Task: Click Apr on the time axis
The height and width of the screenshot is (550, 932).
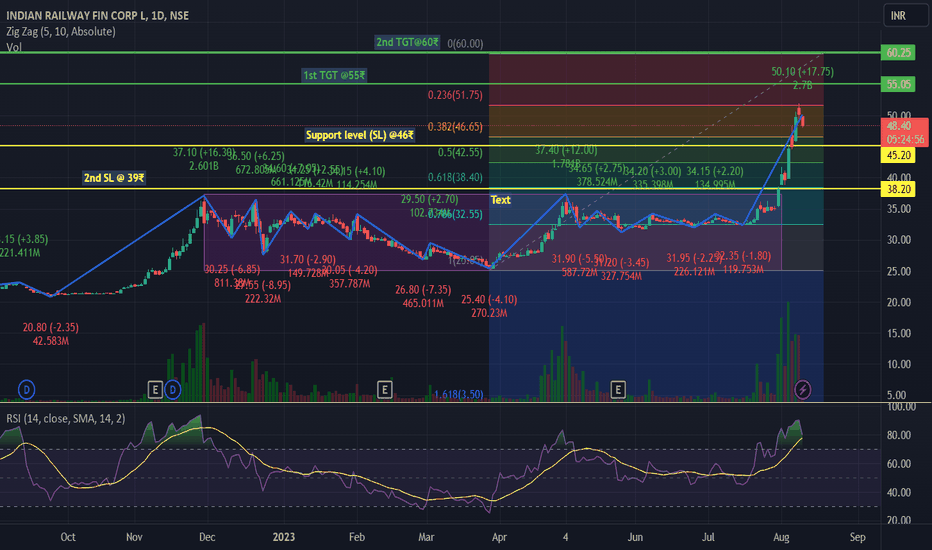Action: pos(499,537)
